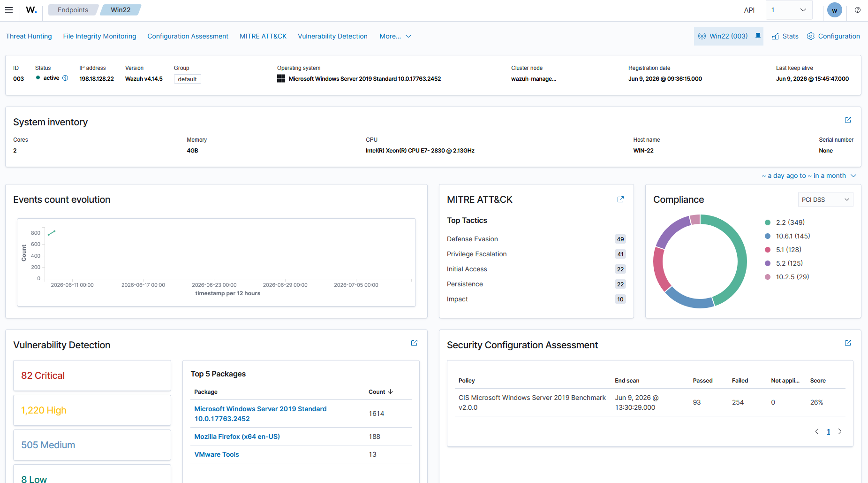Unpin the Win22 agent pin icon
This screenshot has width=868, height=483.
coord(758,36)
